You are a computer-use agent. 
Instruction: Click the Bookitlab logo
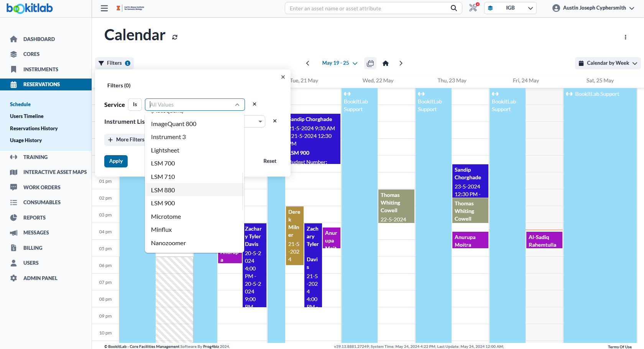point(30,8)
